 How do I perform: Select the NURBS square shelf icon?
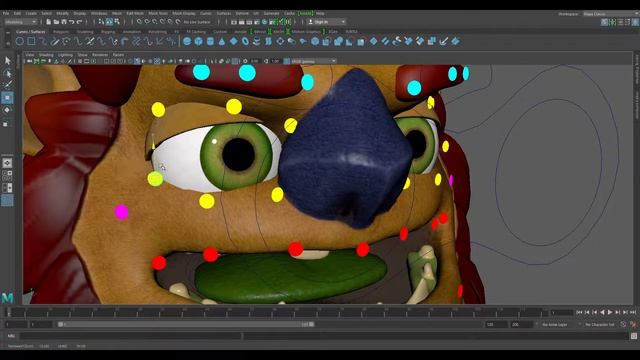[31, 41]
